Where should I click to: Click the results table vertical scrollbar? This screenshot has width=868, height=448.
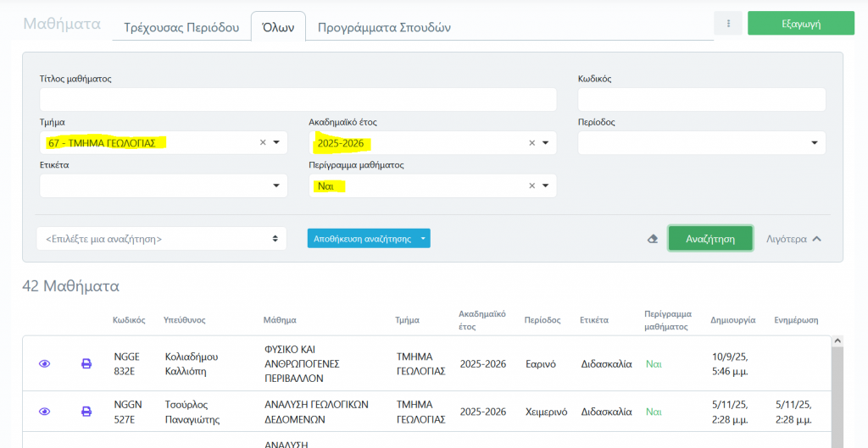837,390
